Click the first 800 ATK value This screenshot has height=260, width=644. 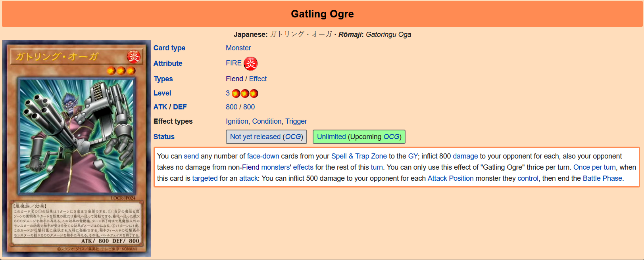click(232, 107)
